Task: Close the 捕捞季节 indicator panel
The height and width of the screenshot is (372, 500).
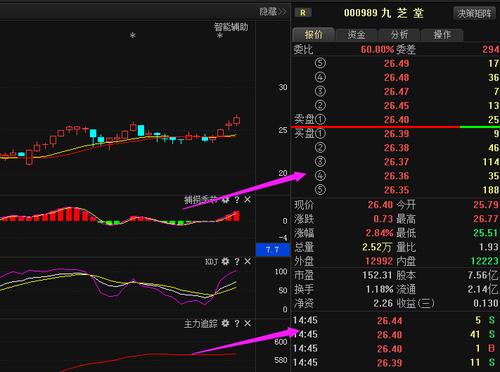Action: point(247,200)
